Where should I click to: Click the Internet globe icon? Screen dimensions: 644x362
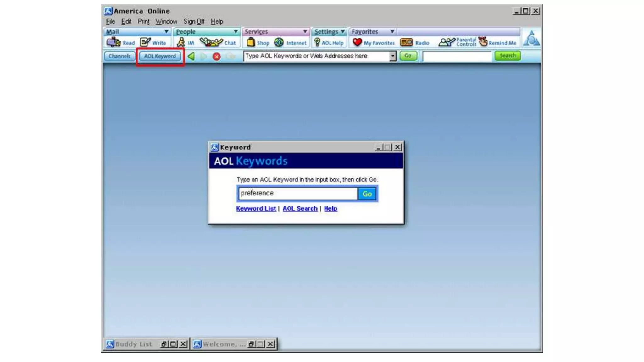[x=279, y=42]
